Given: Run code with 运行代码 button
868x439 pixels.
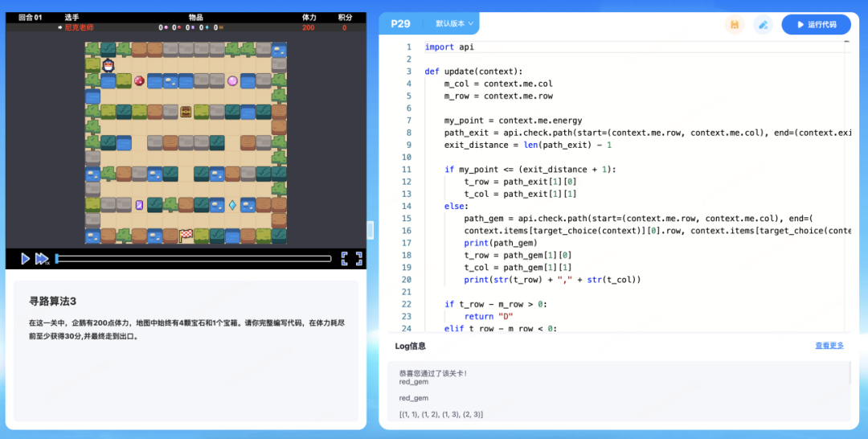Looking at the screenshot, I should (816, 24).
